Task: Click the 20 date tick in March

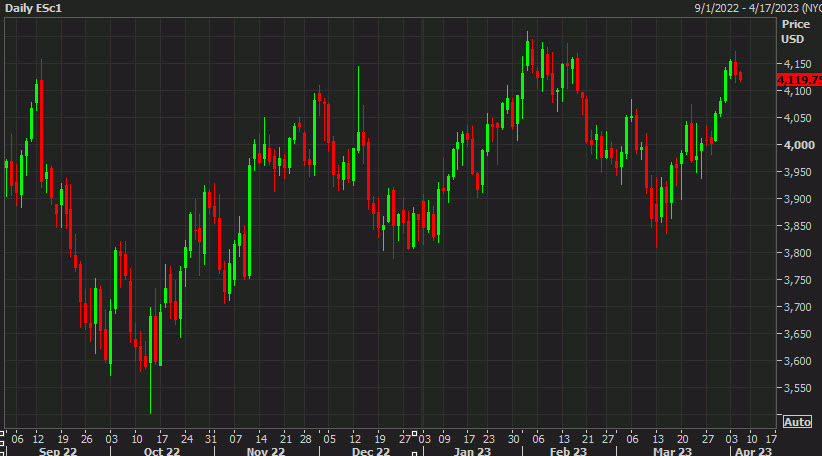Action: pos(683,439)
